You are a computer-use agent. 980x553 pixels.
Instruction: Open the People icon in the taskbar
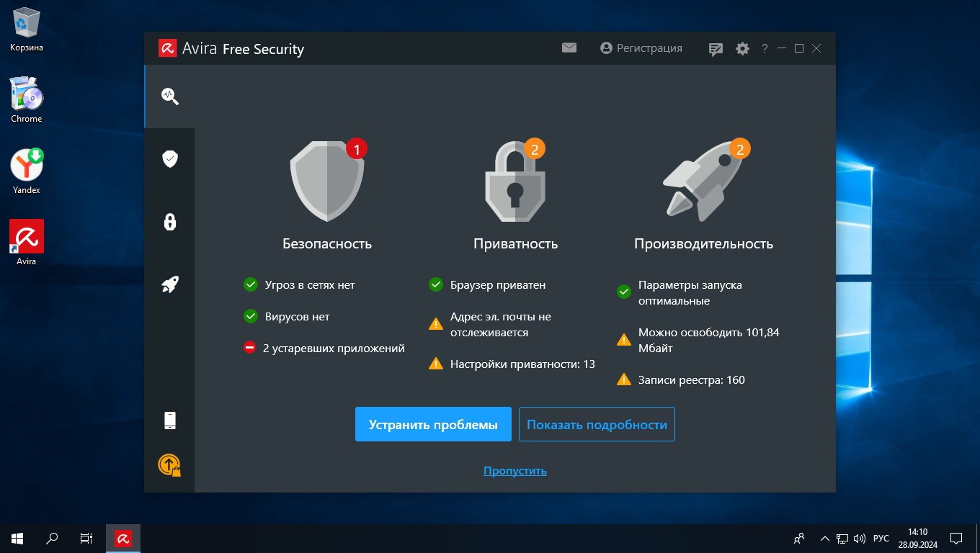[x=799, y=538]
